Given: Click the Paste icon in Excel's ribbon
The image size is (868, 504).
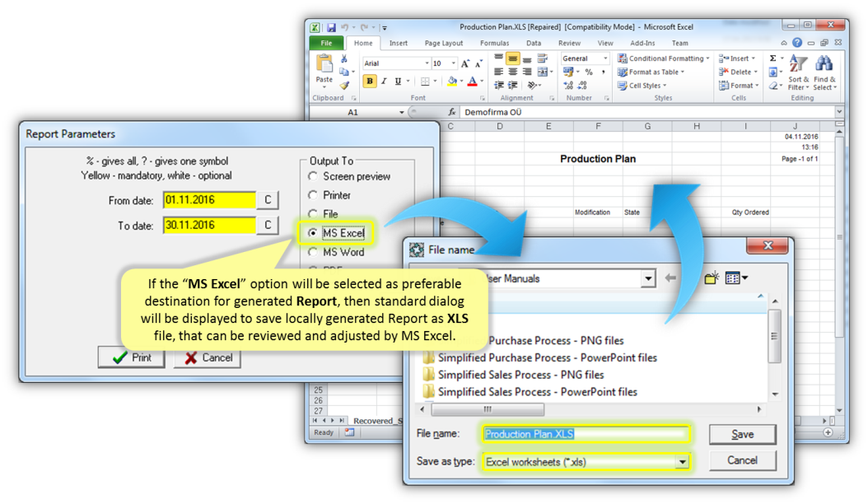Looking at the screenshot, I should click(324, 64).
